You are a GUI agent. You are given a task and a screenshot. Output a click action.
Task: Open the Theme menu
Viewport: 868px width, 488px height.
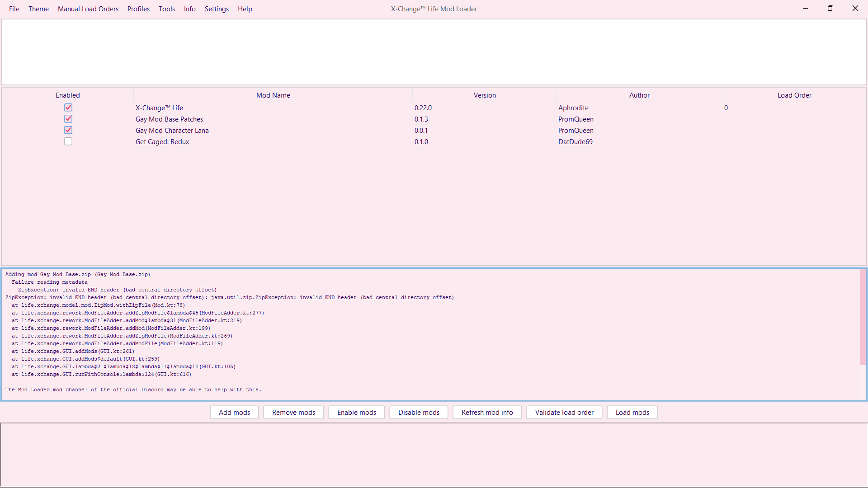38,9
